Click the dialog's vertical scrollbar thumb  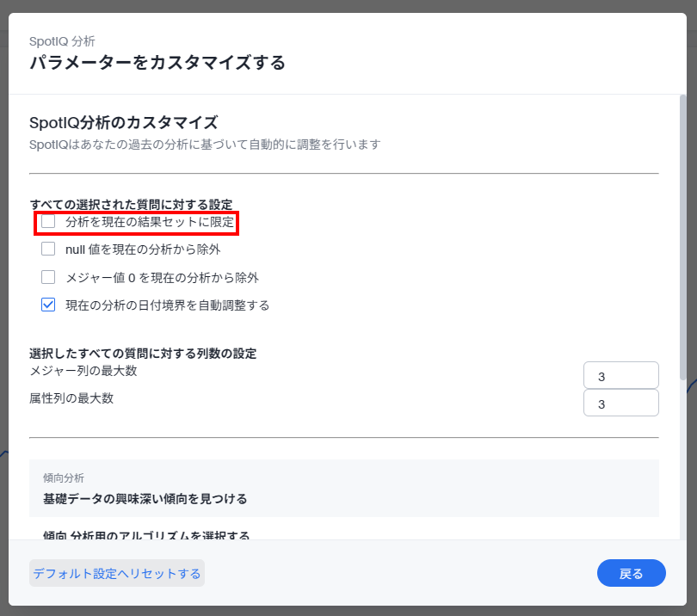click(x=683, y=241)
